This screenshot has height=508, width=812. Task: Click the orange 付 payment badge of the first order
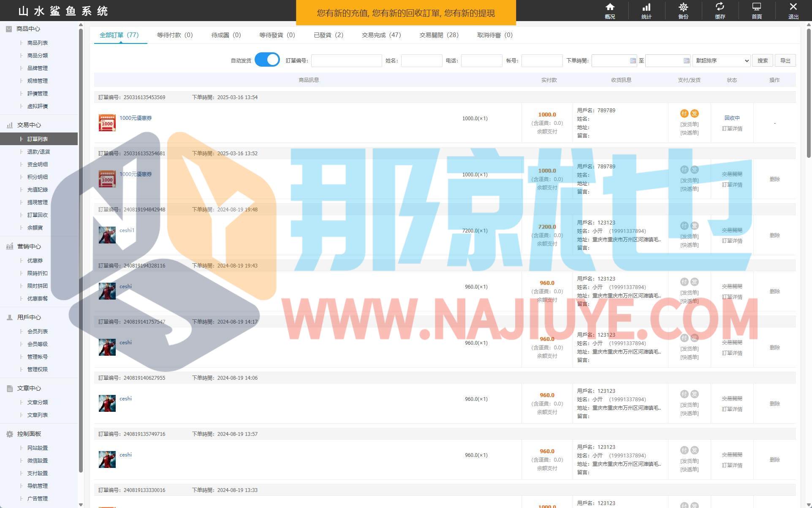pyautogui.click(x=684, y=113)
